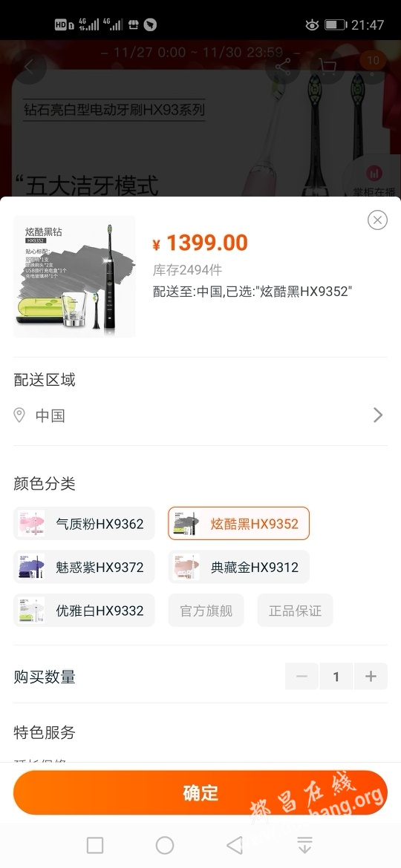This screenshot has width=401, height=868.
Task: Tap the location pin icon
Action: 19,415
